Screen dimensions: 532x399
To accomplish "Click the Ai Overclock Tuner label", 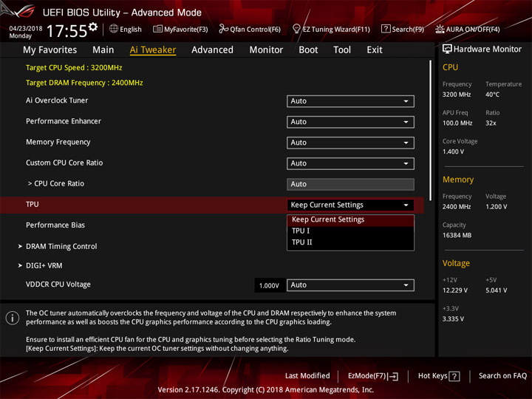I will (x=57, y=100).
